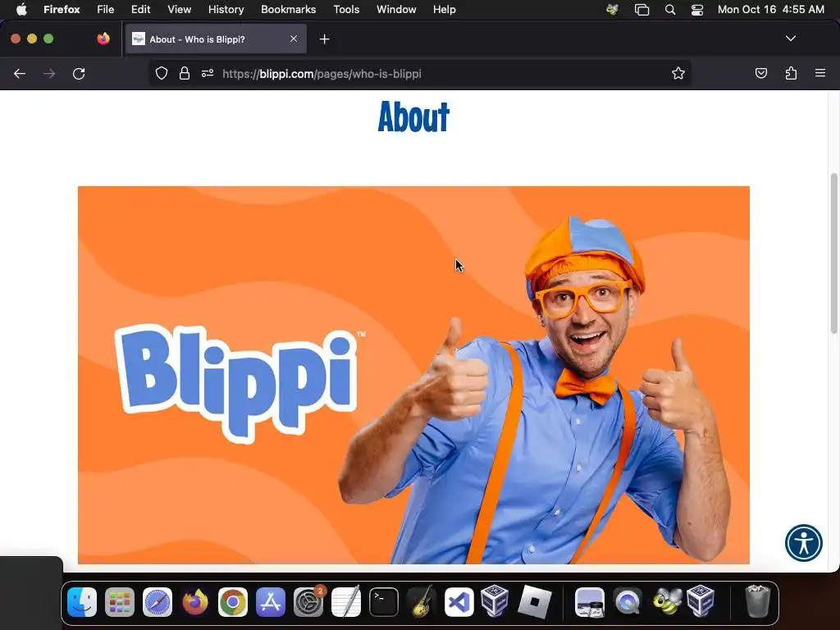List all tabs dropdown arrow
Viewport: 840px width, 630px height.
(790, 39)
